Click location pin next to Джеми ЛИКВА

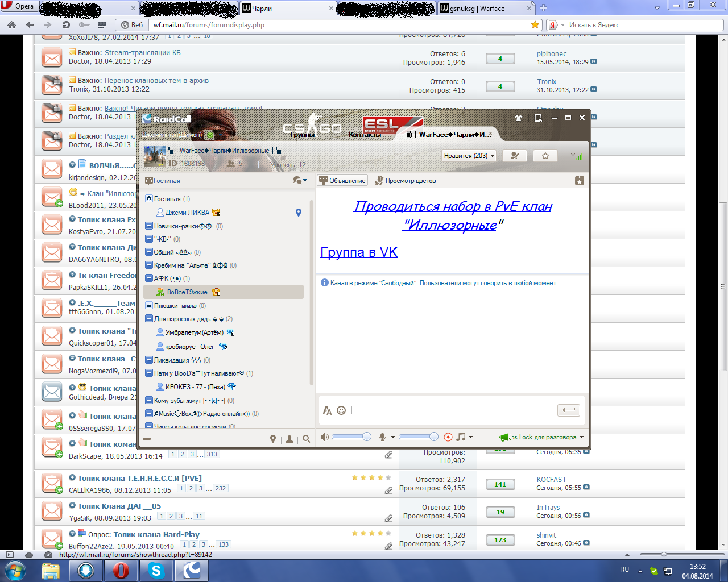click(299, 213)
